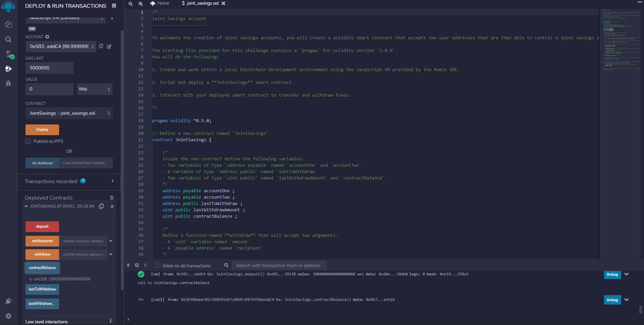Image resolution: width=644 pixels, height=325 pixels.
Task: Switch to the Home tab
Action: tap(160, 3)
